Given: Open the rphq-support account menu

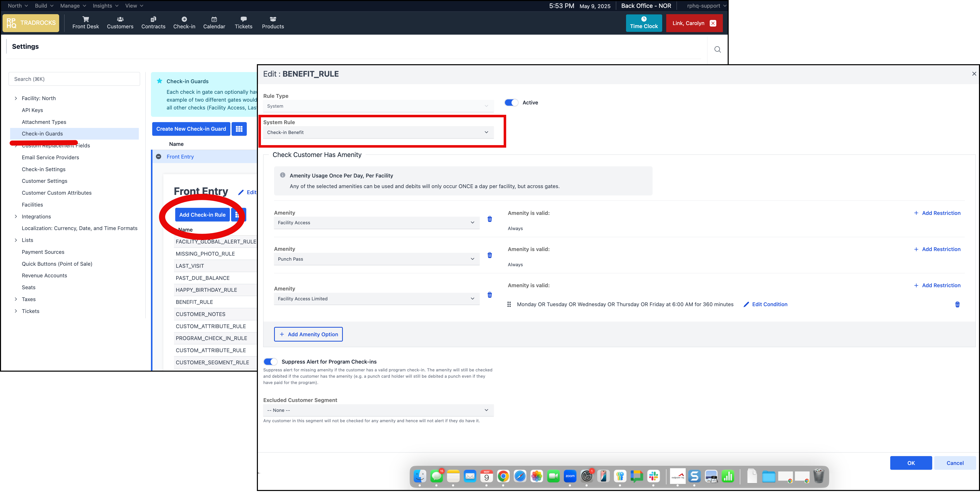Looking at the screenshot, I should [x=706, y=6].
